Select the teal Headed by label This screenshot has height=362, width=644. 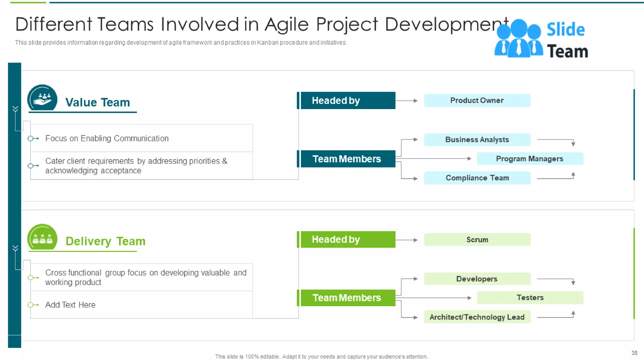tap(347, 101)
